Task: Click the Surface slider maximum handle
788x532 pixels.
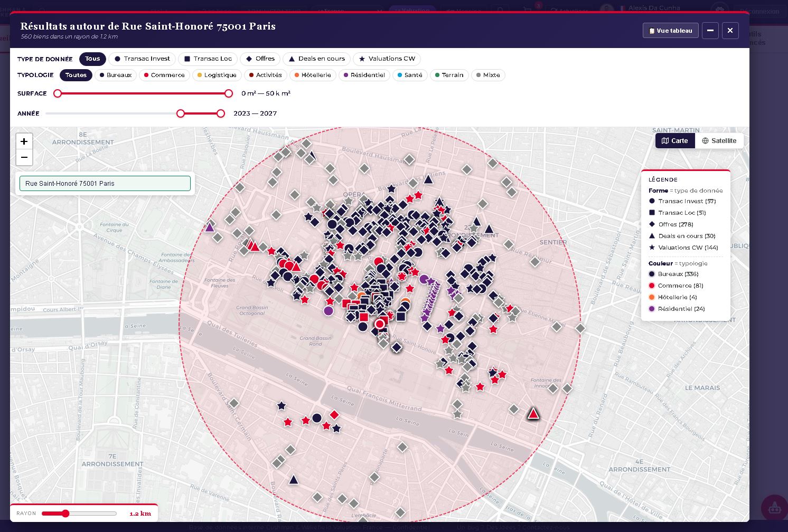Action: point(229,93)
